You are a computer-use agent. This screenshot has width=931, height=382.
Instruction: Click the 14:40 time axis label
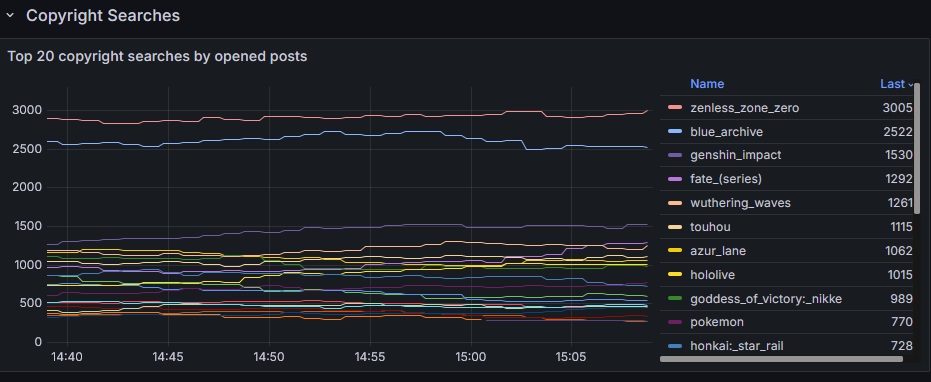(x=66, y=357)
